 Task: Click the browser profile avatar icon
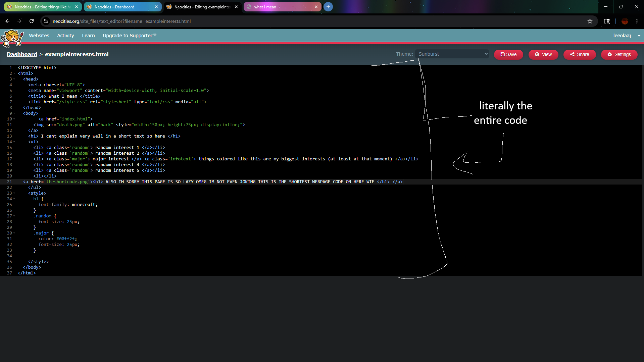pos(625,21)
